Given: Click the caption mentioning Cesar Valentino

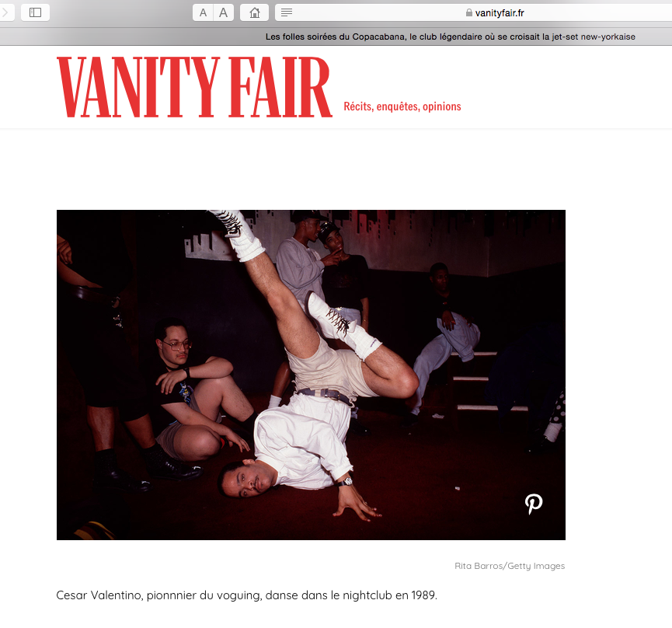Looking at the screenshot, I should (x=246, y=595).
